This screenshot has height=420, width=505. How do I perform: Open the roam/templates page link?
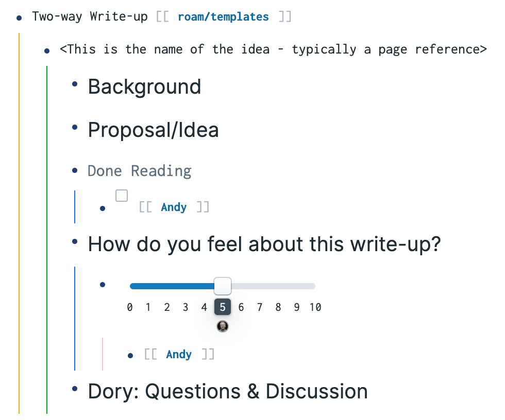tap(223, 16)
